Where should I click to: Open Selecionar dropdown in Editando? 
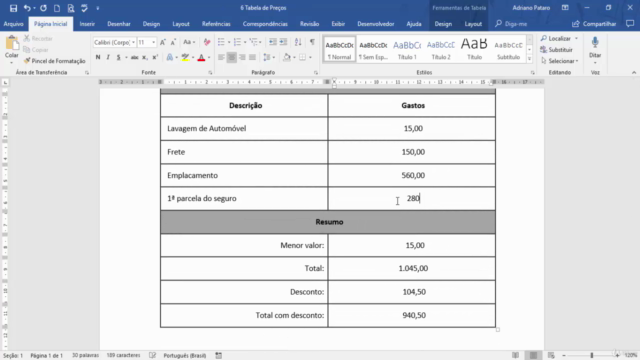(560, 61)
